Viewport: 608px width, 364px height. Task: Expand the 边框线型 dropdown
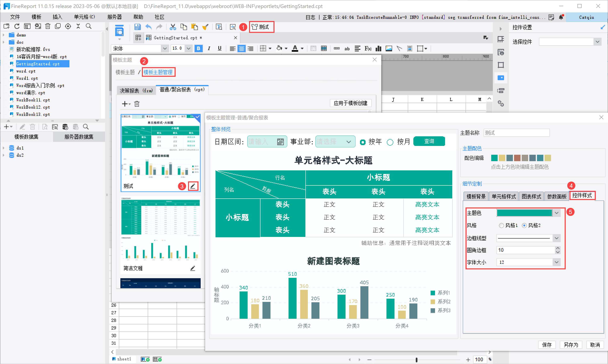pos(556,238)
